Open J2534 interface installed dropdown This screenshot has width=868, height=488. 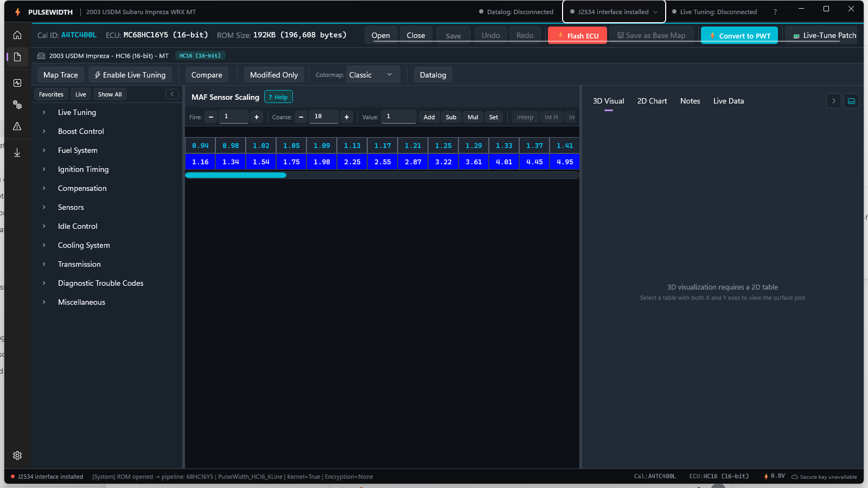coord(614,12)
